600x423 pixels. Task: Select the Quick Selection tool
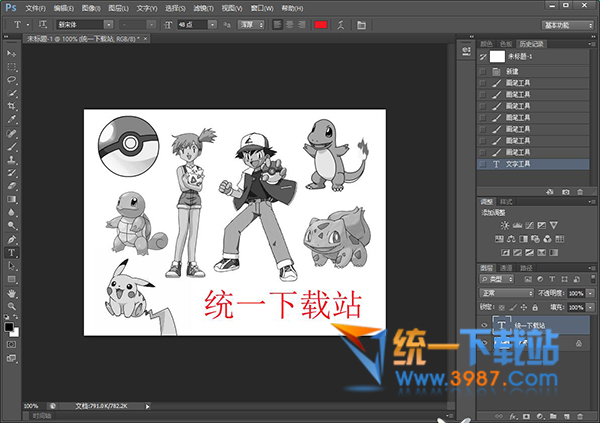coord(11,93)
